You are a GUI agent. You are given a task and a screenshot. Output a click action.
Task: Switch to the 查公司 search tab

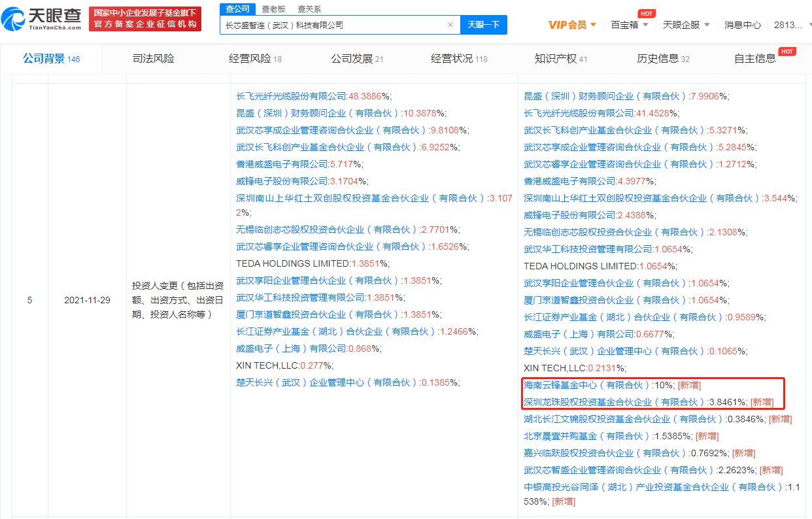click(237, 8)
